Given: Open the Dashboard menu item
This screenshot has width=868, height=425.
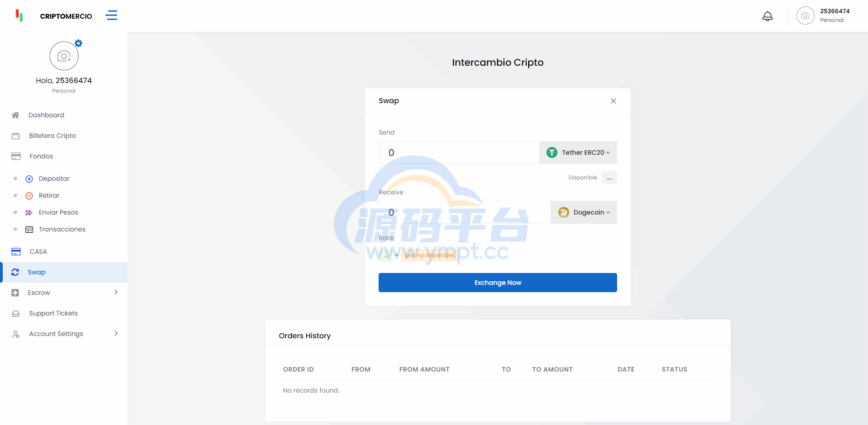Looking at the screenshot, I should 64,115.
